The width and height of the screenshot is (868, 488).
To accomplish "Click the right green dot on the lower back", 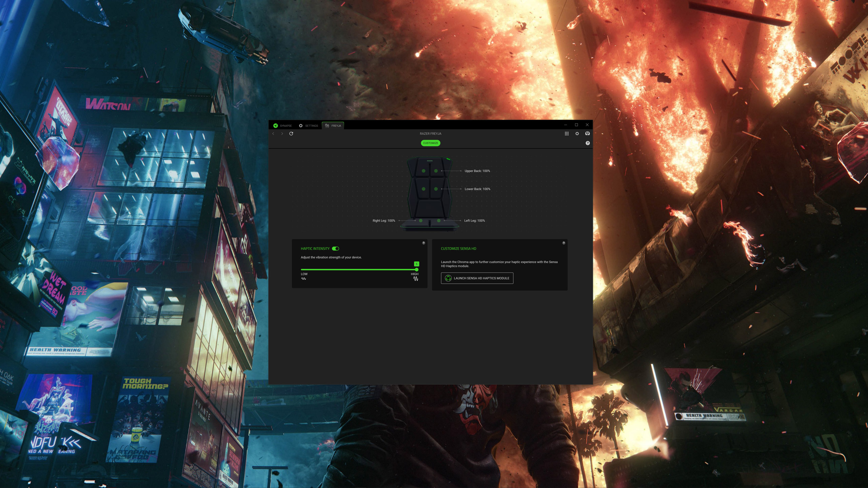I will point(436,189).
